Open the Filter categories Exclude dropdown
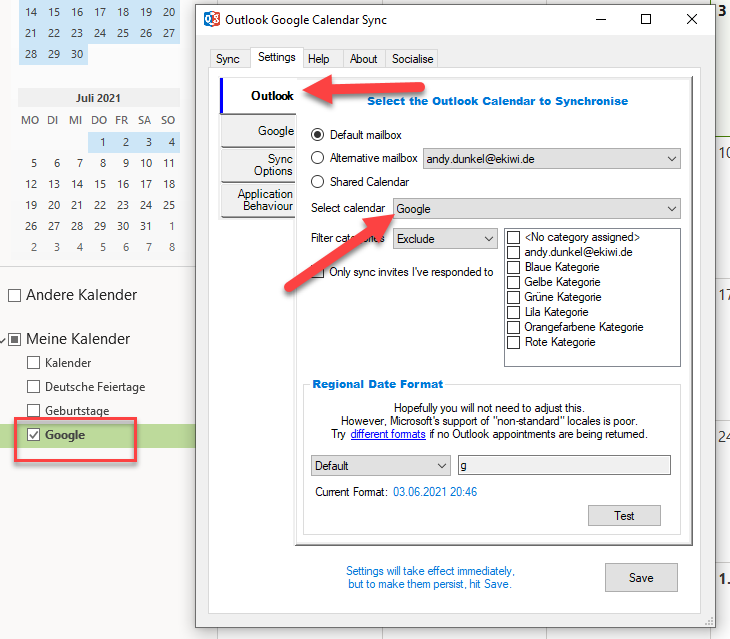 point(446,239)
